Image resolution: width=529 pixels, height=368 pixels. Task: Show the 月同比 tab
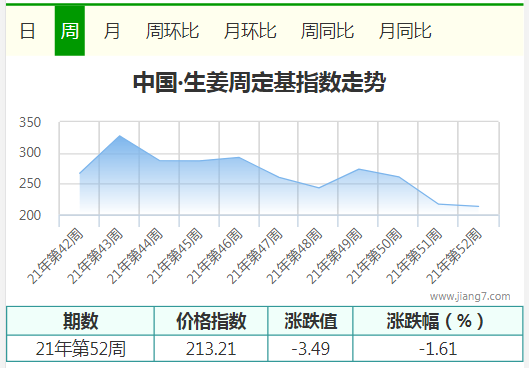tap(405, 31)
